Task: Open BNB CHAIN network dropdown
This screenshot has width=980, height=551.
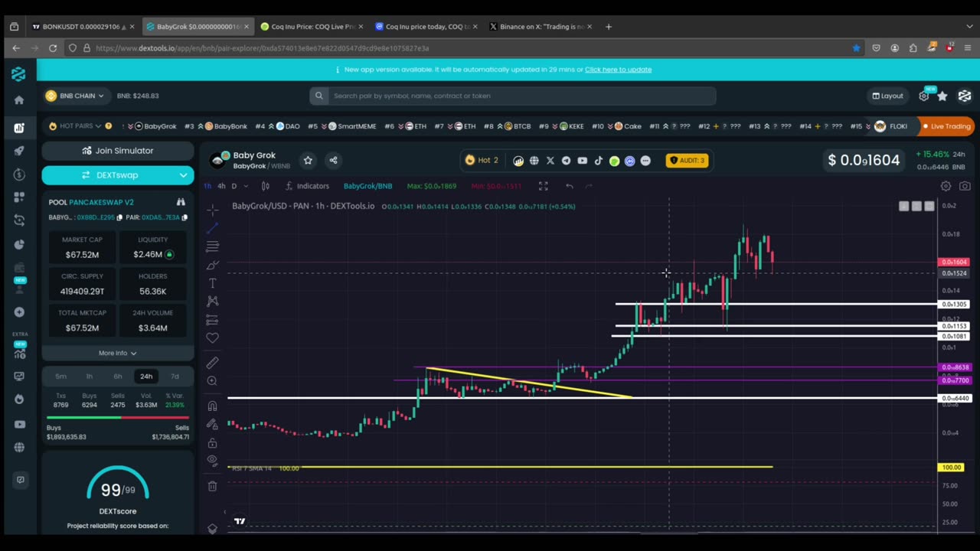Action: point(75,96)
